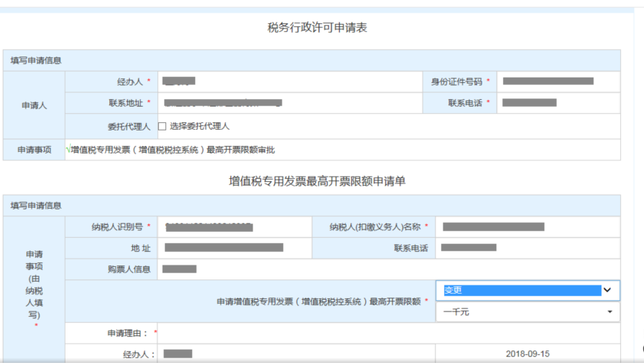Click the first 填写申请信息 section header
Screen dimensions: 644x363
pos(36,60)
